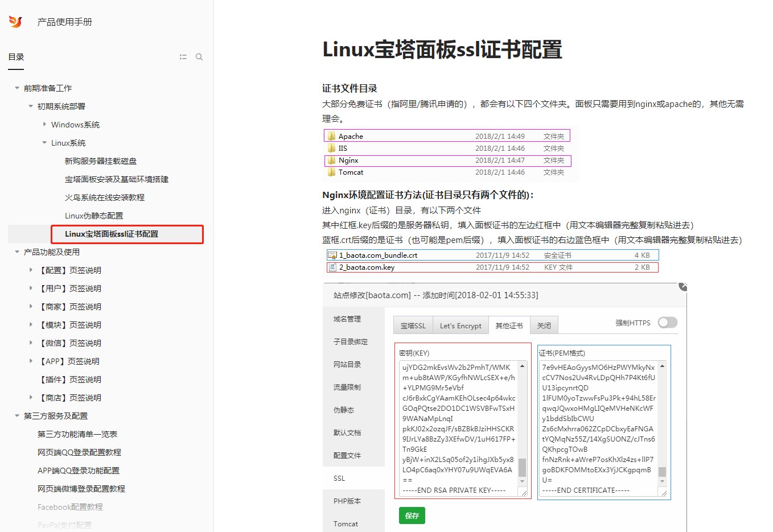Switch to the Let's Encrypt tab
Image resolution: width=773 pixels, height=532 pixels.
(460, 325)
